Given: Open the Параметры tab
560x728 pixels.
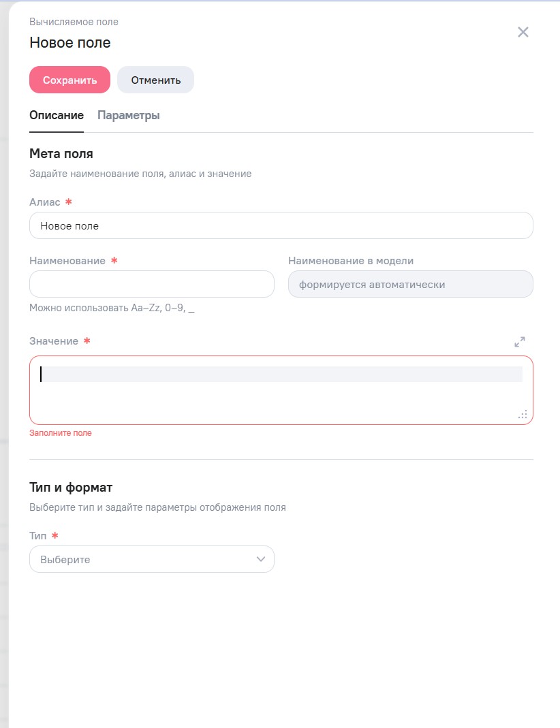Looking at the screenshot, I should click(129, 115).
